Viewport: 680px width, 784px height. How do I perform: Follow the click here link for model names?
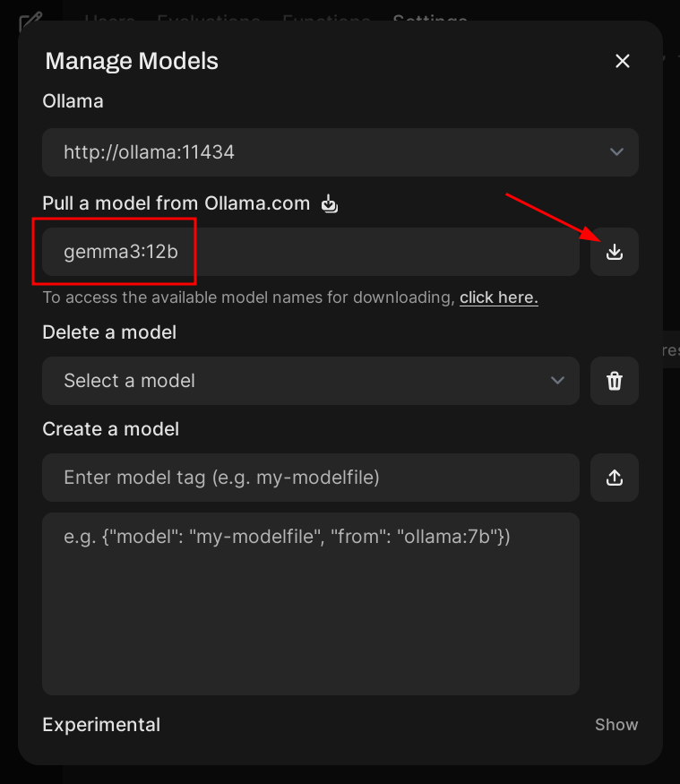[x=498, y=297]
